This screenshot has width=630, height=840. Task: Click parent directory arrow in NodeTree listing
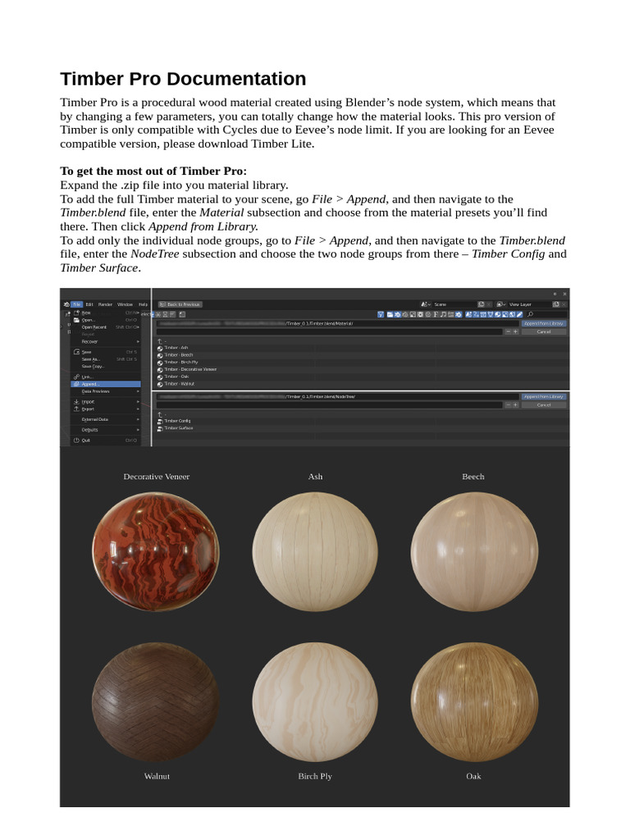click(160, 414)
